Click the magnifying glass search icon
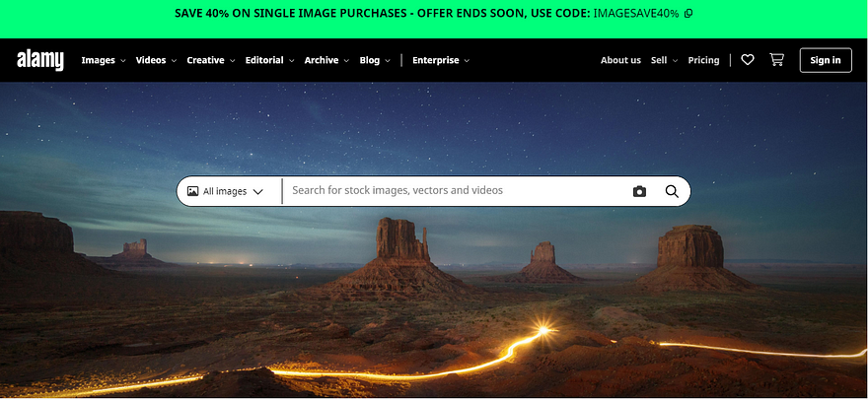The width and height of the screenshot is (868, 400). click(672, 191)
